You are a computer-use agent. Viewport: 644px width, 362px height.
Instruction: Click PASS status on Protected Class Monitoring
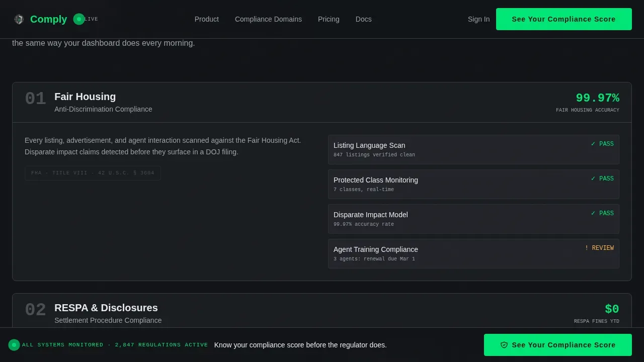(x=602, y=178)
